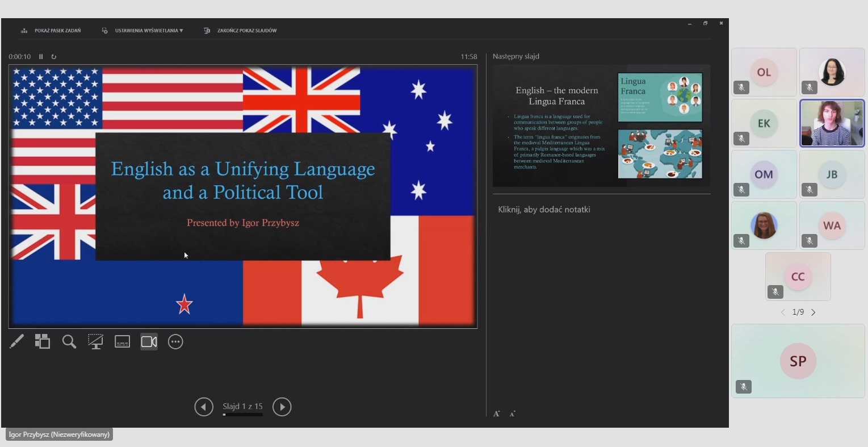This screenshot has width=868, height=447.
Task: Minimize the presenter view window
Action: [x=689, y=23]
